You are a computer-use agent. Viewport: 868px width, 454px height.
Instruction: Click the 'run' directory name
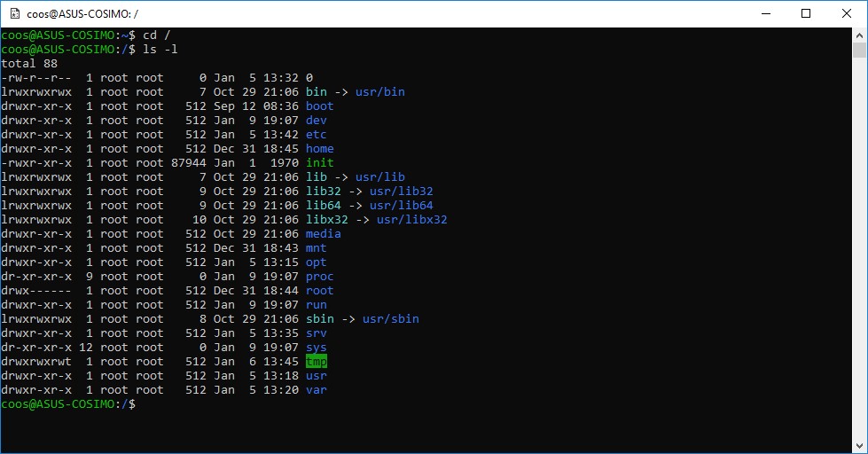point(317,305)
